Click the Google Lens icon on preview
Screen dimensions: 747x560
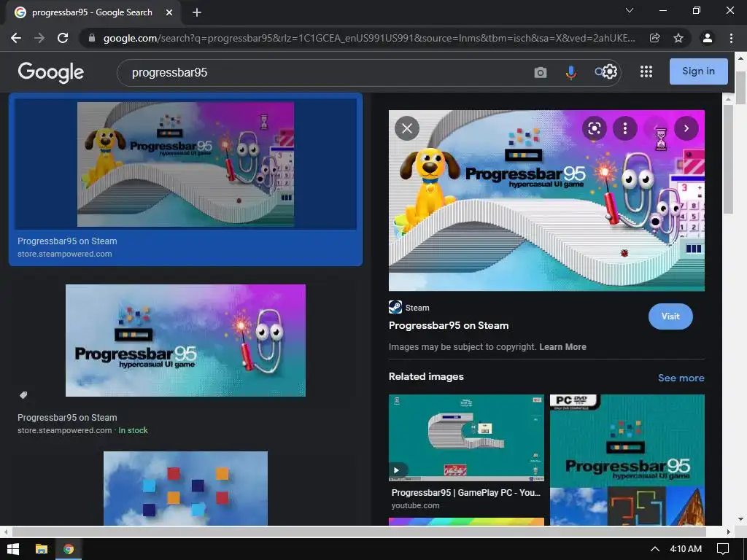594,128
